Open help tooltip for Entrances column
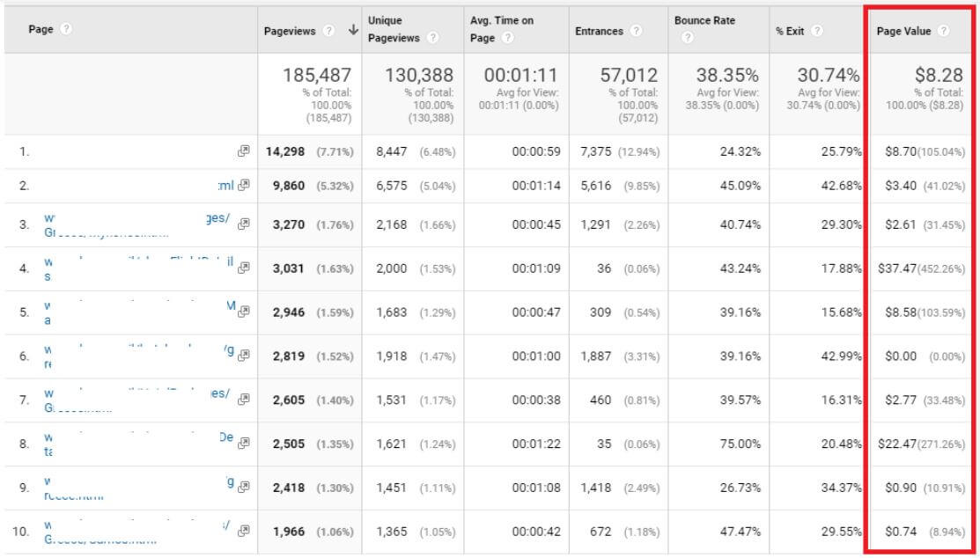This screenshot has height=558, width=980. tap(636, 31)
